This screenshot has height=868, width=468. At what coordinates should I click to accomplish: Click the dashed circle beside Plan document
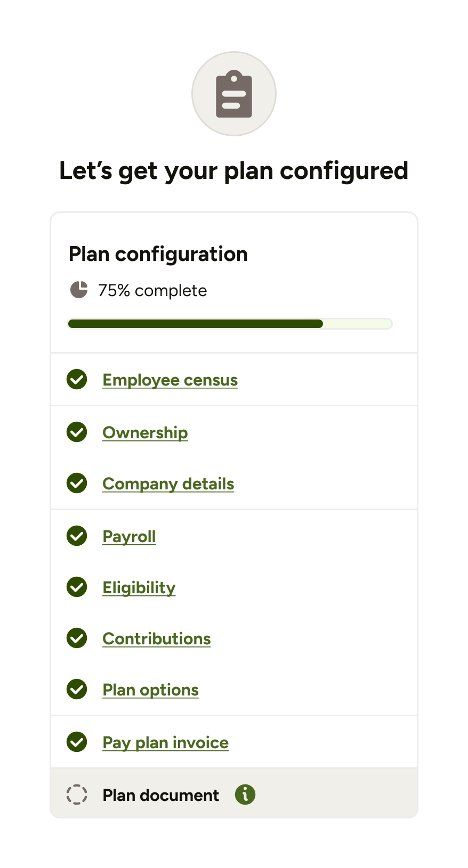click(x=77, y=795)
